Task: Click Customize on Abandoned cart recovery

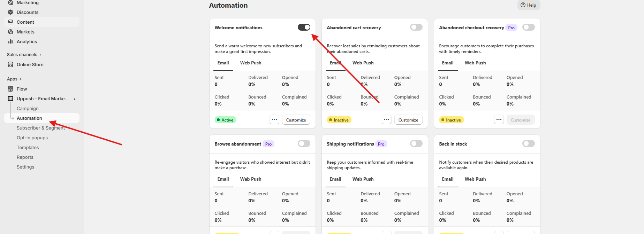Action: (x=408, y=120)
